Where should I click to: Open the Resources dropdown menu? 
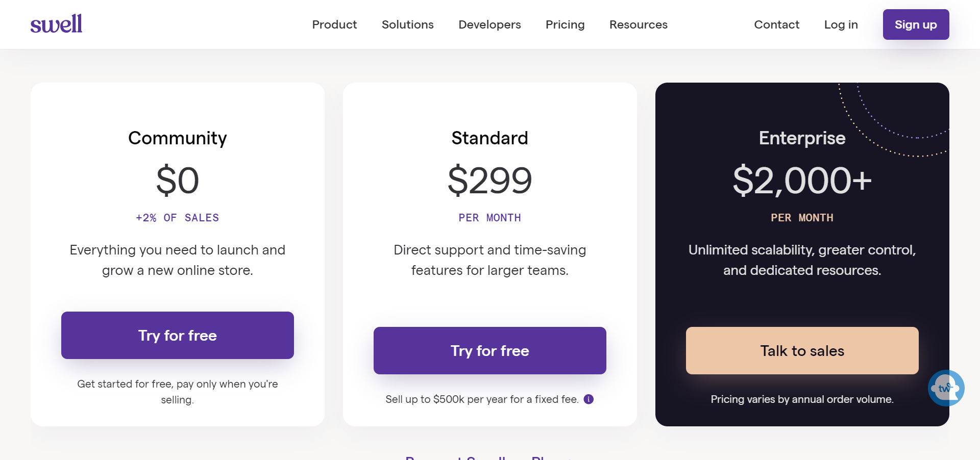tap(638, 24)
